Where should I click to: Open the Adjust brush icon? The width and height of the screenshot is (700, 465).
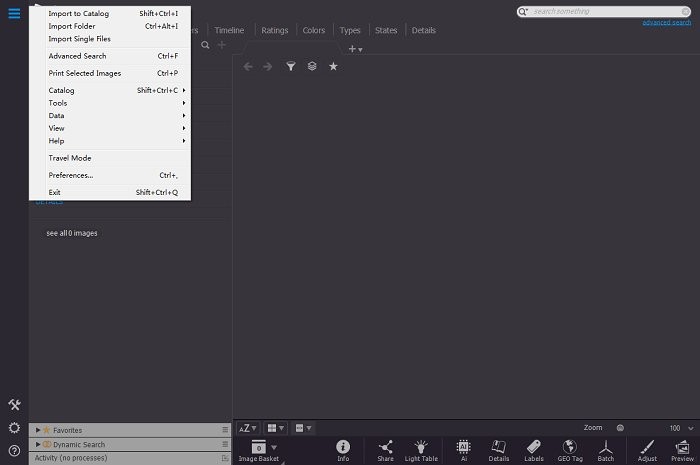coord(647,450)
